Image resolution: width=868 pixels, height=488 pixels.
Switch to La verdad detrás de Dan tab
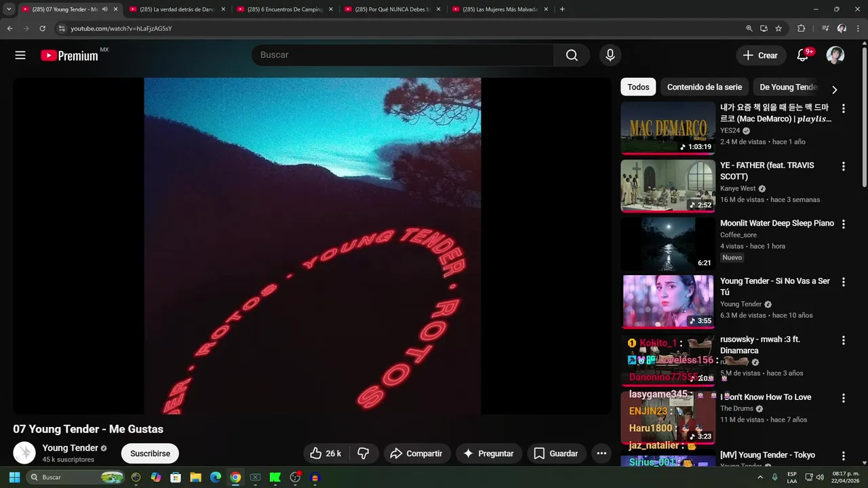tap(176, 9)
